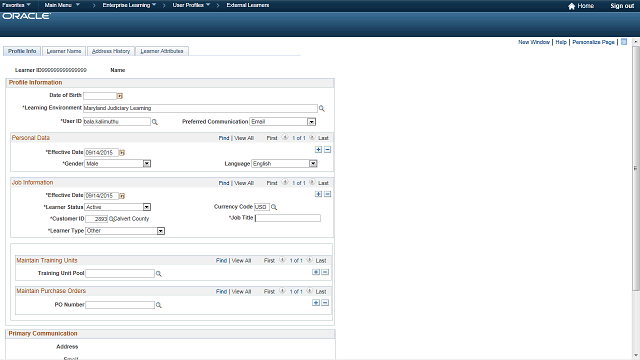Image resolution: width=640 pixels, height=360 pixels.
Task: Show next row in Maintain Purchase Orders
Action: (x=309, y=291)
